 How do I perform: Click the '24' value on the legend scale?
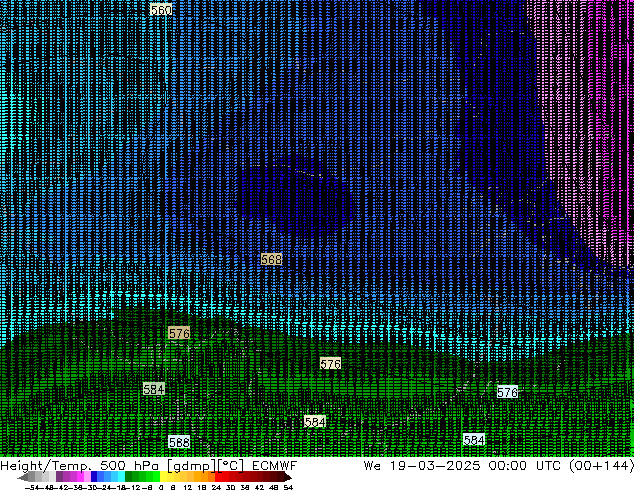(x=216, y=488)
